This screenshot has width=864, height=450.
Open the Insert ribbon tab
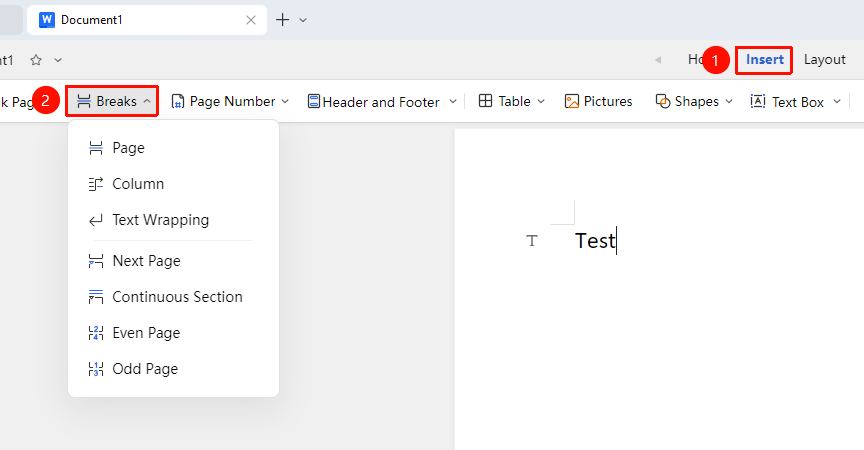764,59
